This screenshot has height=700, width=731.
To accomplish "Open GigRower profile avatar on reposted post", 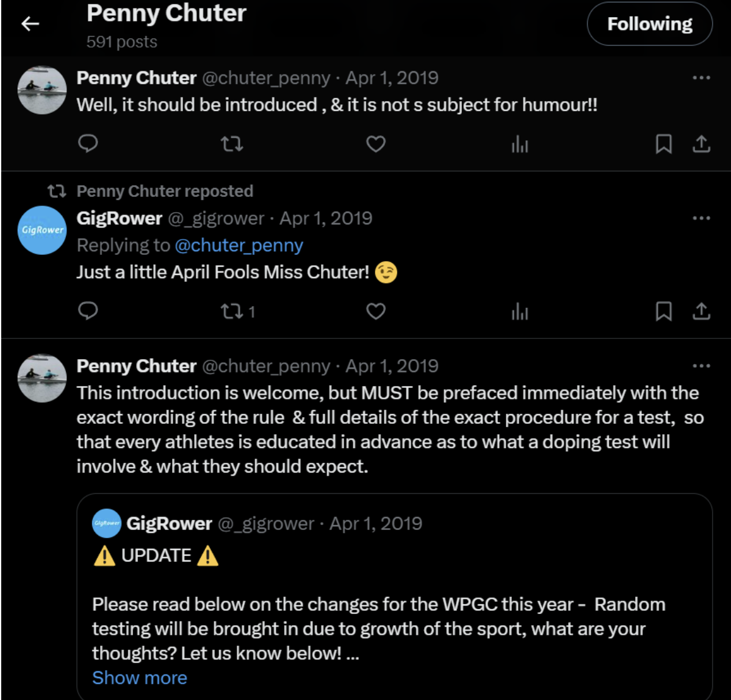I will [42, 230].
